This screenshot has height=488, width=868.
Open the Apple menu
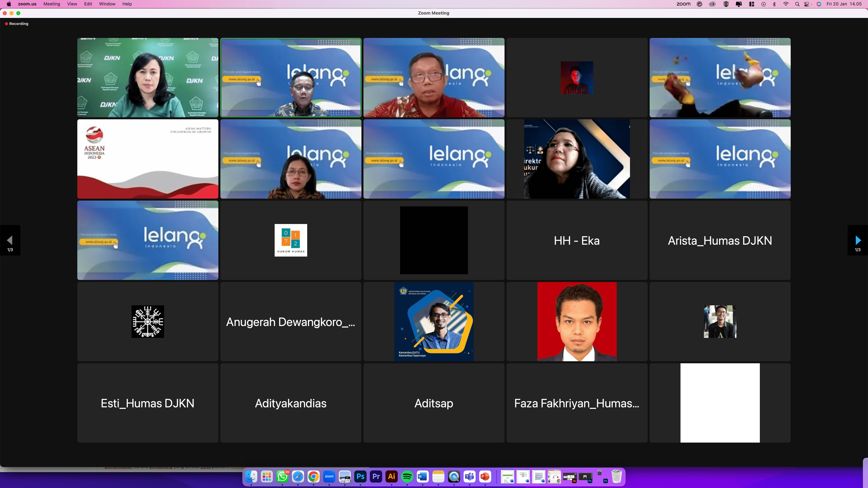point(9,4)
